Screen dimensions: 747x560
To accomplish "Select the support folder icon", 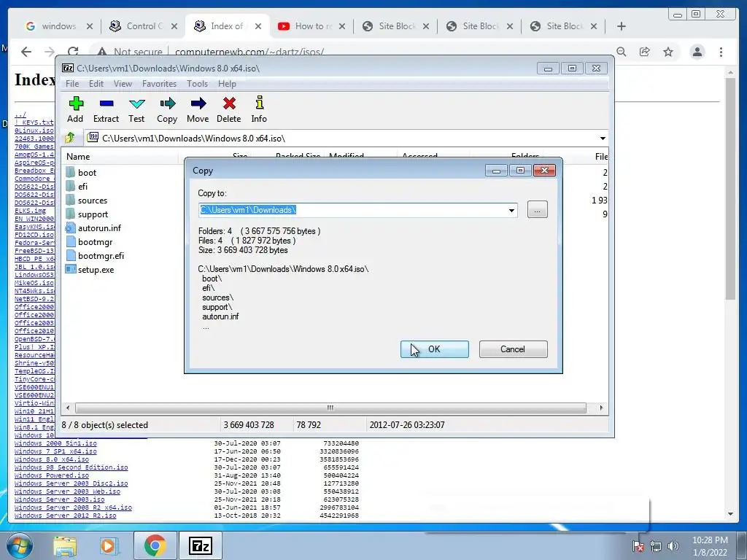I will click(71, 214).
